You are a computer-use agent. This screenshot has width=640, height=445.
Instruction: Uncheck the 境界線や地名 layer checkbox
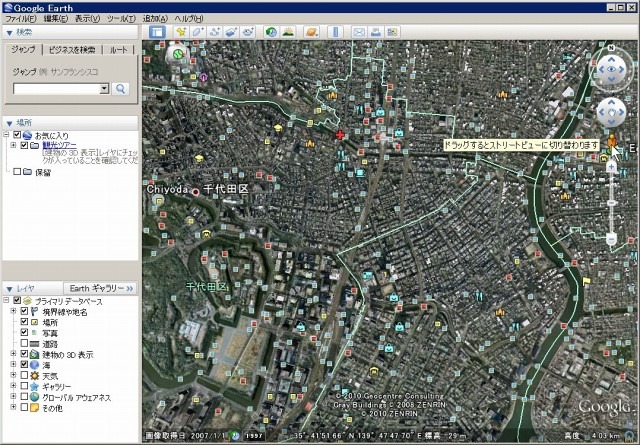point(24,311)
